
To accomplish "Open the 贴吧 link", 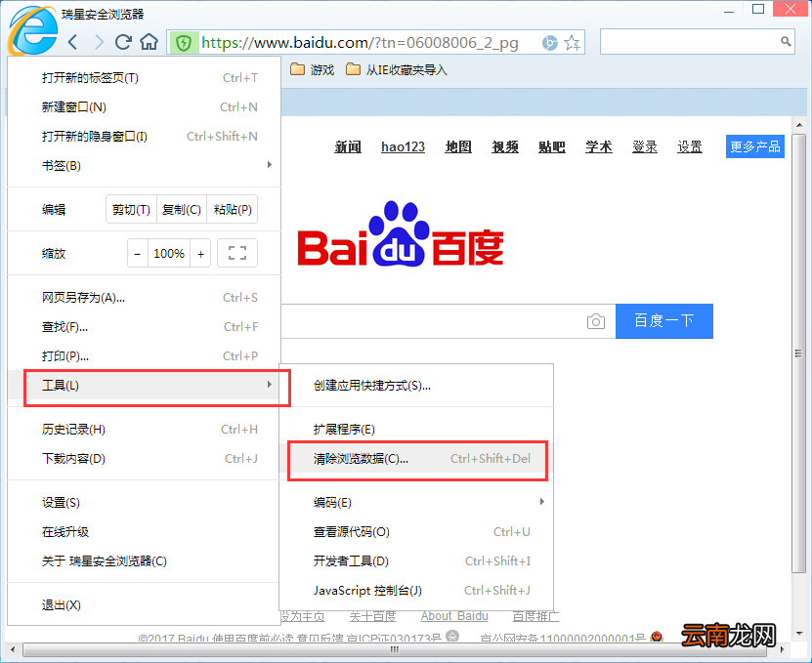I will [x=552, y=147].
